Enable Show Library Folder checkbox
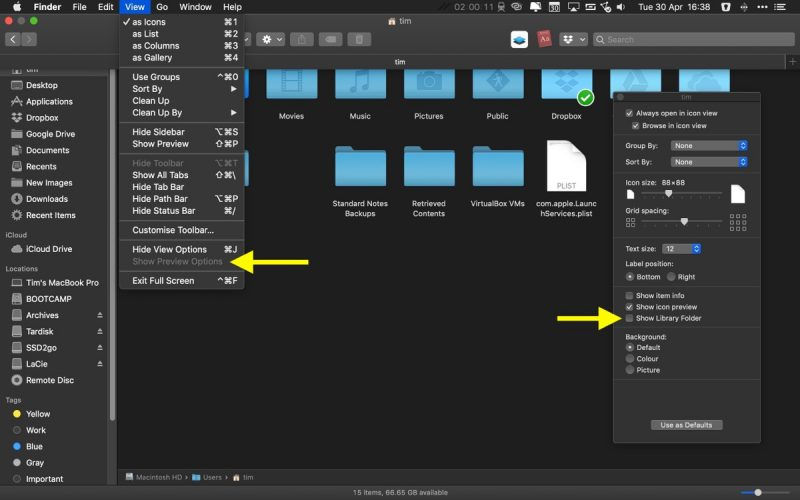Screen dimensions: 800x500 (629, 318)
